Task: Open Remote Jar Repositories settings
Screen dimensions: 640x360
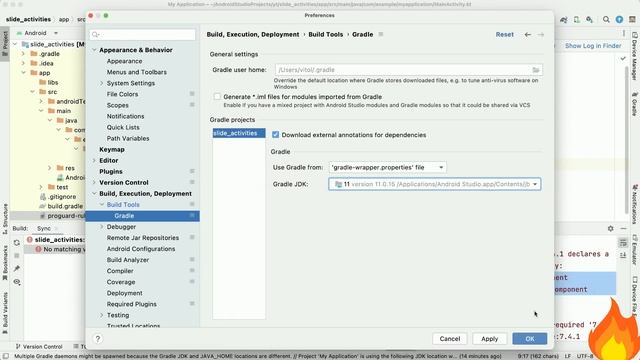Action: click(143, 238)
